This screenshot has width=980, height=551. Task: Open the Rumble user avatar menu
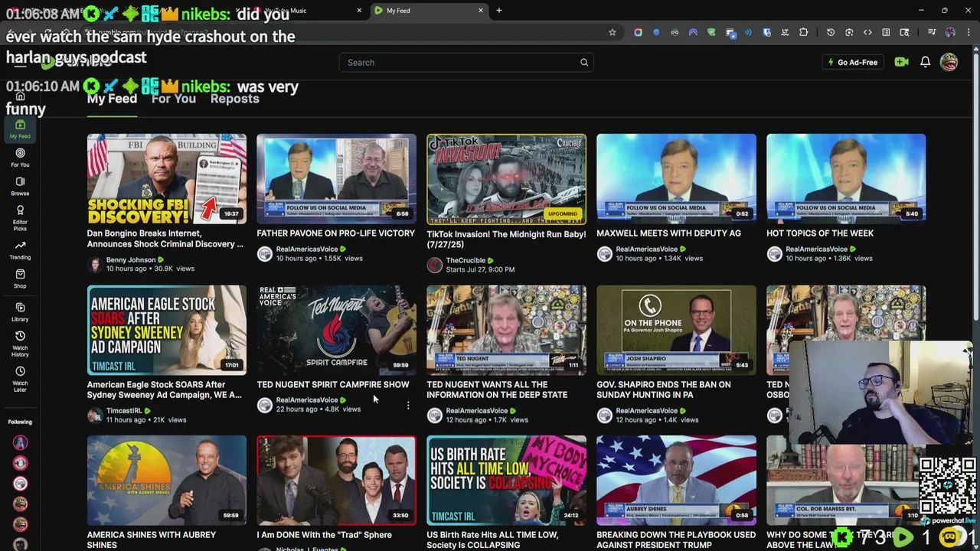(949, 62)
